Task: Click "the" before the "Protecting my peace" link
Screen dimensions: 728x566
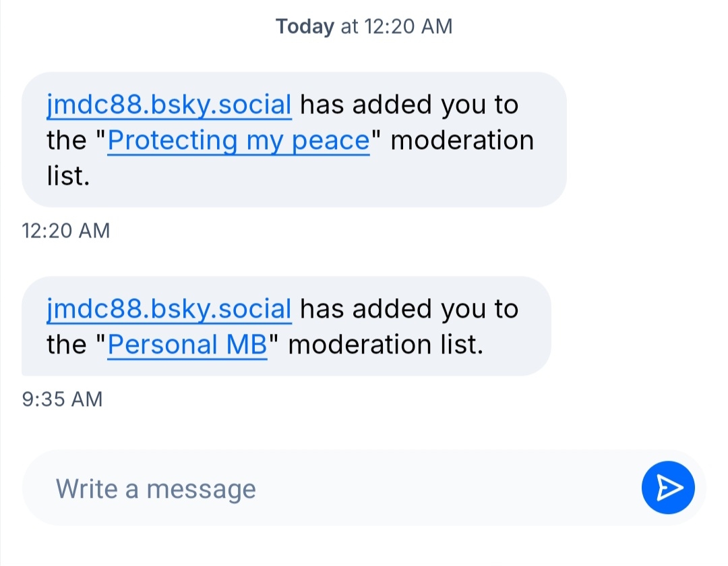Action: coord(67,140)
